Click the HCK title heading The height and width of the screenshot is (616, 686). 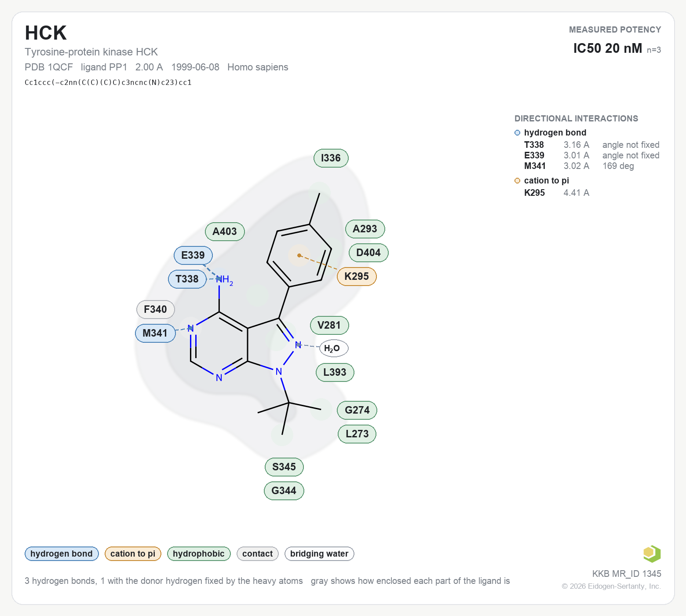(46, 33)
